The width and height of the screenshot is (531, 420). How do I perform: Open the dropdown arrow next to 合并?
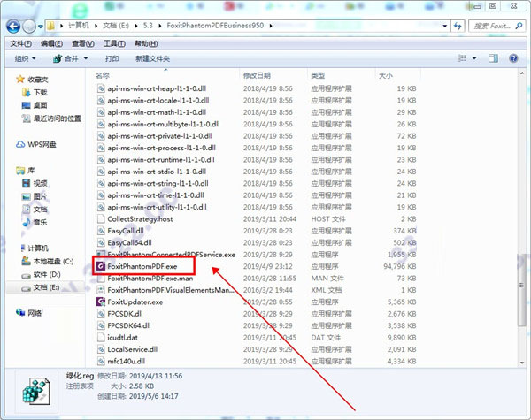tap(86, 58)
